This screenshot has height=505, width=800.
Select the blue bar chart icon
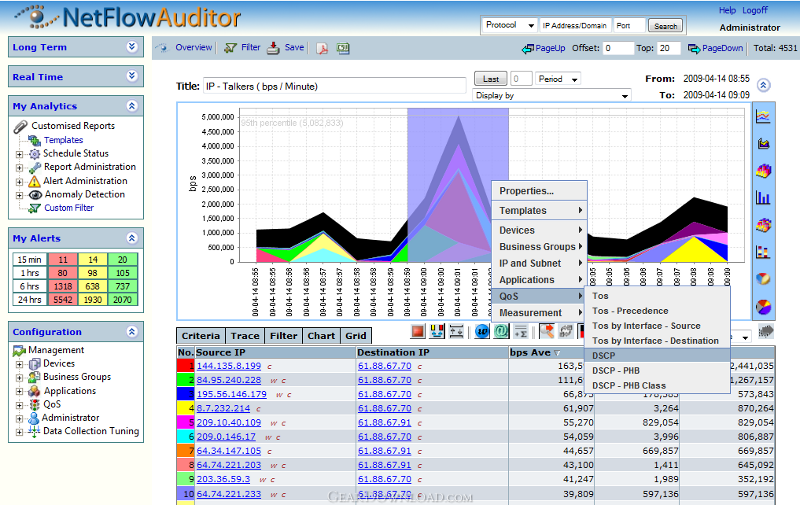[763, 198]
